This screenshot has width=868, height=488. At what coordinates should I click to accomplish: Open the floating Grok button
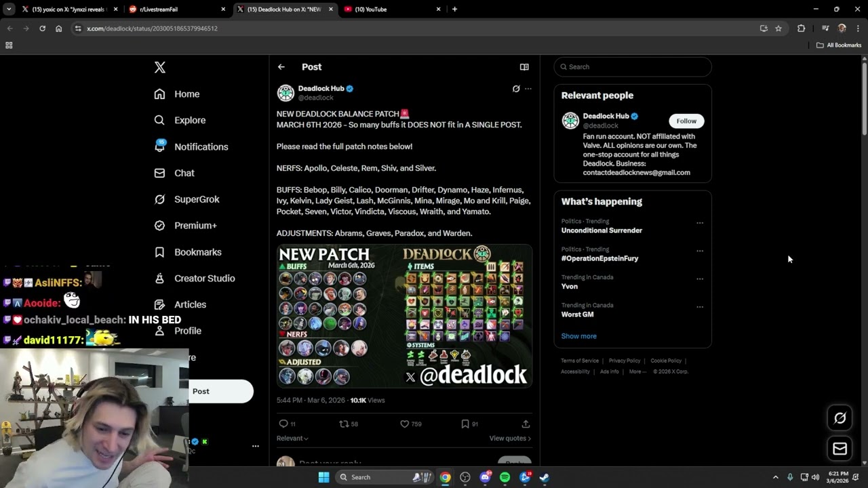coord(840,418)
